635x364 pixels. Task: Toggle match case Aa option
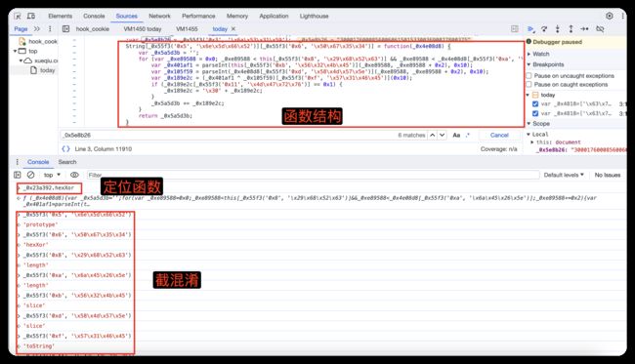click(456, 135)
